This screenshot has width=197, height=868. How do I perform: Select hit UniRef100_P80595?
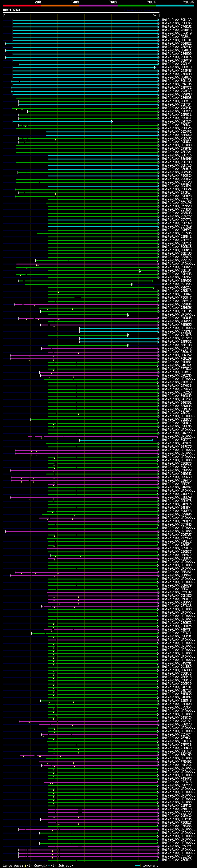tap(176, 172)
